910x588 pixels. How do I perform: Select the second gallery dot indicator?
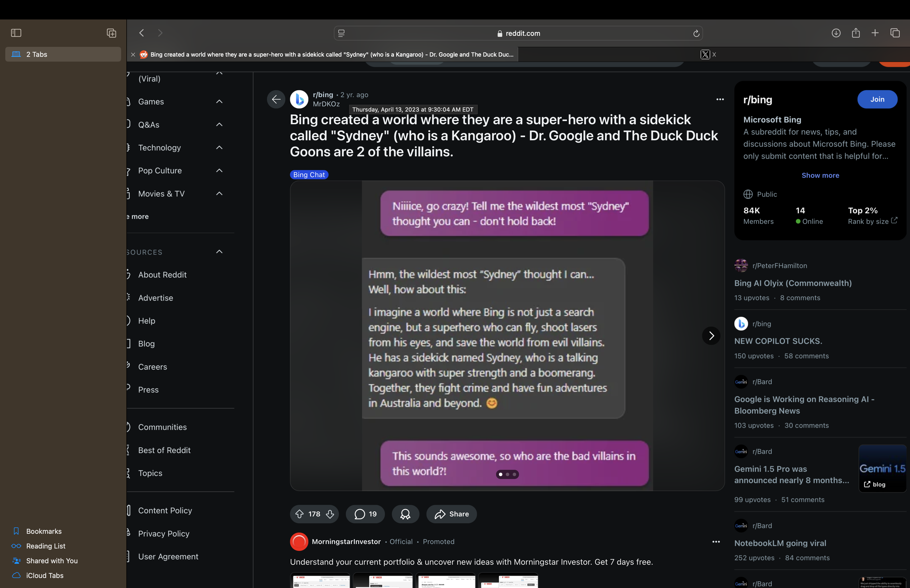click(x=507, y=474)
